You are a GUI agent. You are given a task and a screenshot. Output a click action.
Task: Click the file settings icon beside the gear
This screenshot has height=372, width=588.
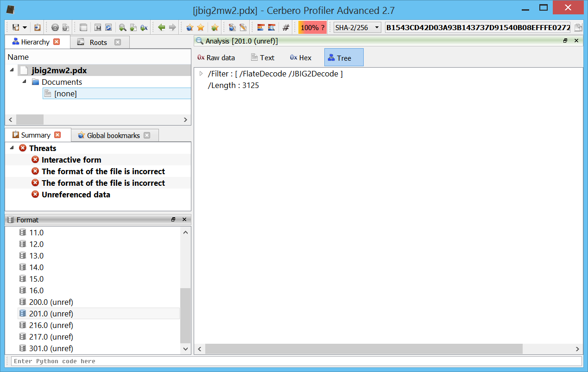[x=66, y=27]
